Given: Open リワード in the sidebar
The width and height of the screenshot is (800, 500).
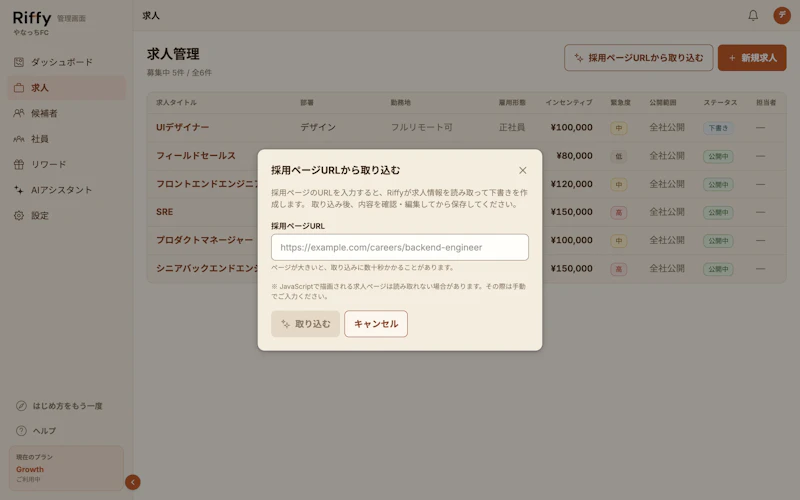Looking at the screenshot, I should 66,164.
